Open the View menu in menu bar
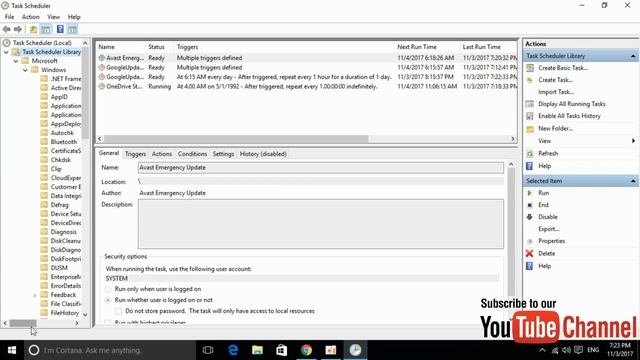This screenshot has height=360, width=640. point(53,17)
